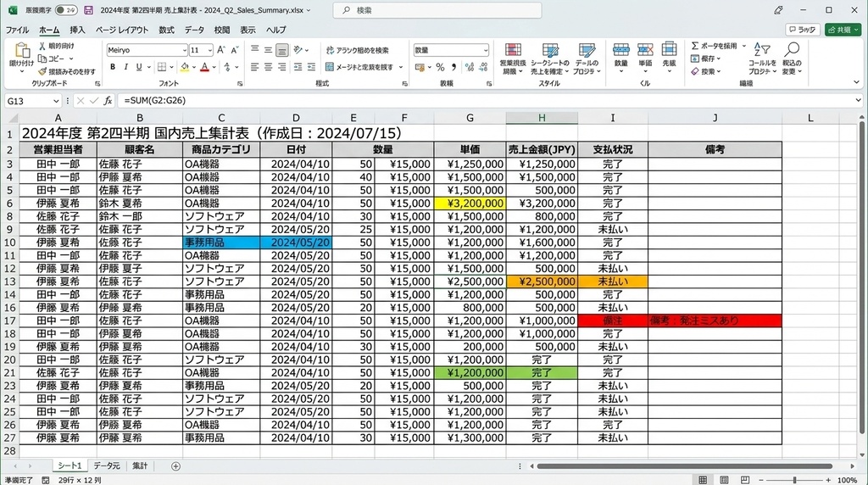Image resolution: width=868 pixels, height=485 pixels.
Task: Click the Decrease Indent icon
Action: coord(298,67)
